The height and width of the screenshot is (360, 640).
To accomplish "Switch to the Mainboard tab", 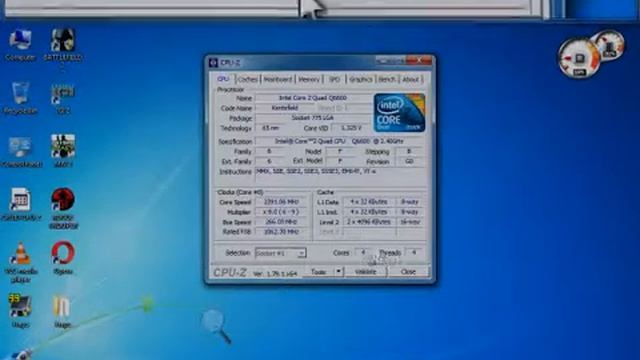I will [x=278, y=79].
